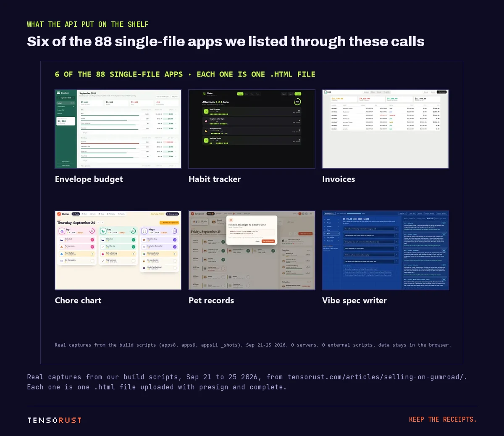Click the Rent budget bar in Envelope
The width and height of the screenshot is (504, 436).
click(110, 116)
